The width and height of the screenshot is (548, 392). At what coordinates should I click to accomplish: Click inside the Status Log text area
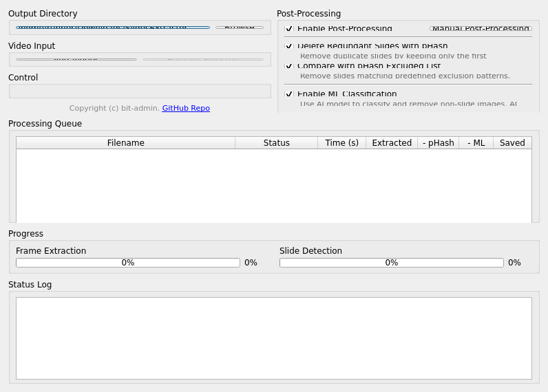click(274, 338)
